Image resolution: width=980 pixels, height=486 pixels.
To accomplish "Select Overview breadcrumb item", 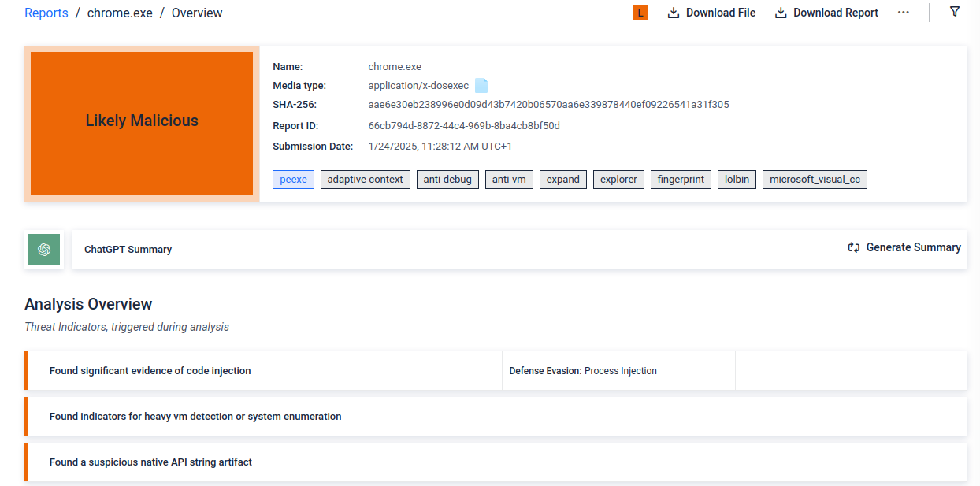I will coord(197,13).
